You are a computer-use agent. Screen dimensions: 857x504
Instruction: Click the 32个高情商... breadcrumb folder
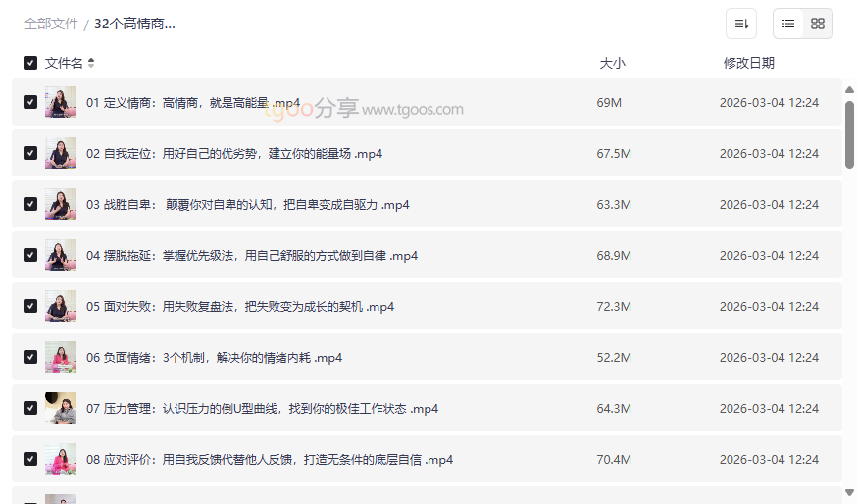[x=134, y=24]
